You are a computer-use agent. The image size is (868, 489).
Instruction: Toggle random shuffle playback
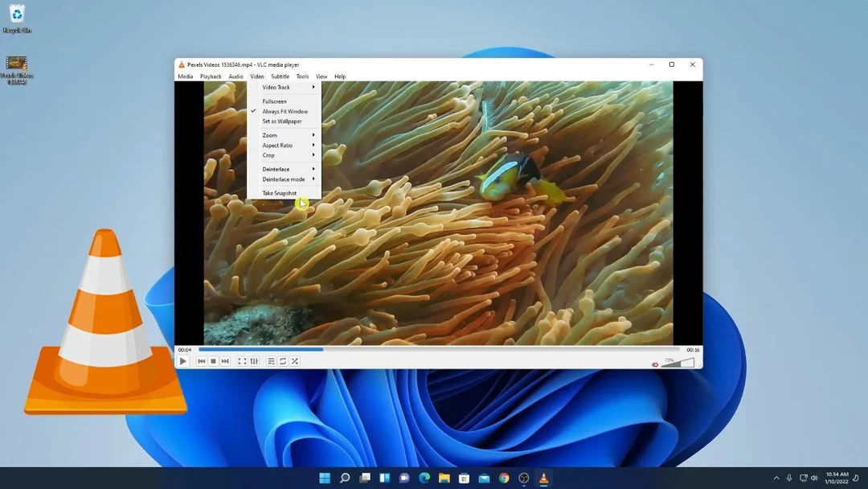pos(295,361)
